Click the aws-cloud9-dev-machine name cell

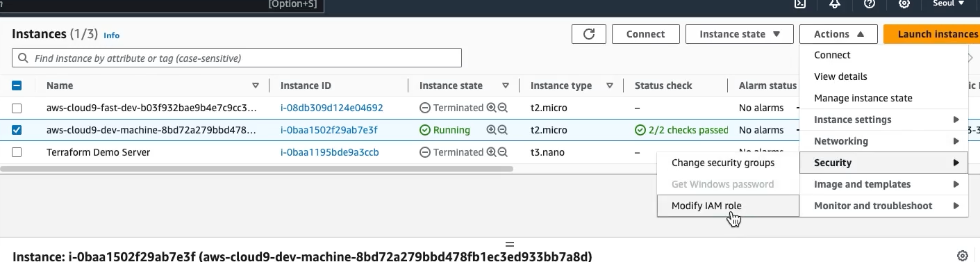151,130
